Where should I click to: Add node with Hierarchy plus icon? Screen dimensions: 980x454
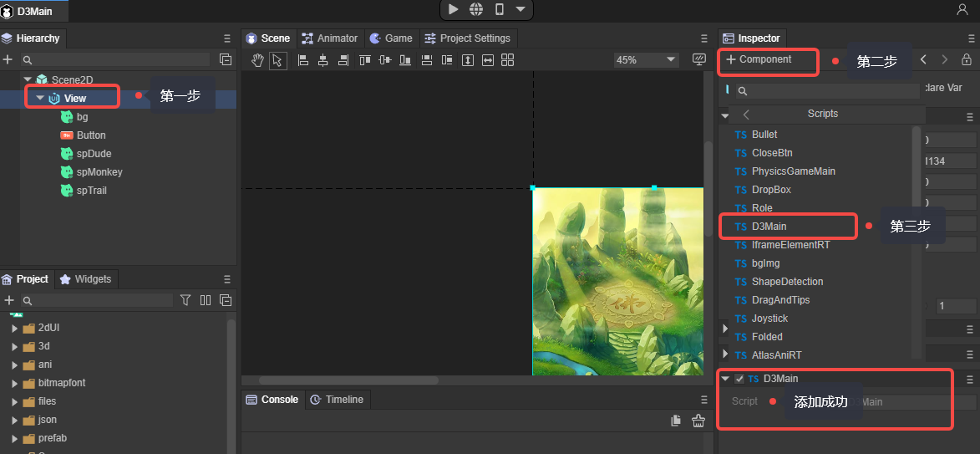point(8,59)
